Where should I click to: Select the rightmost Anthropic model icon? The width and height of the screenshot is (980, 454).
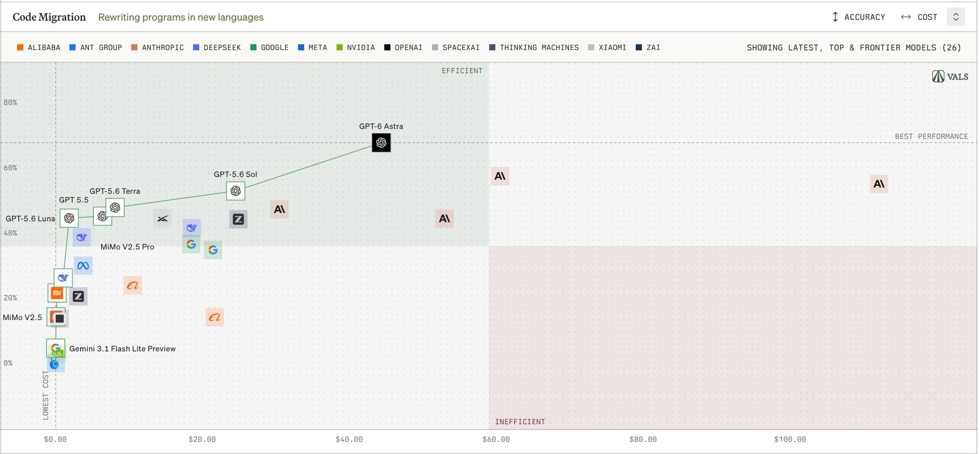pos(879,184)
